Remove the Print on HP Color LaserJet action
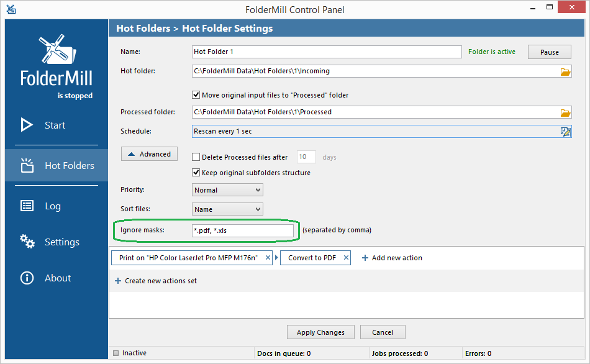 [268, 258]
